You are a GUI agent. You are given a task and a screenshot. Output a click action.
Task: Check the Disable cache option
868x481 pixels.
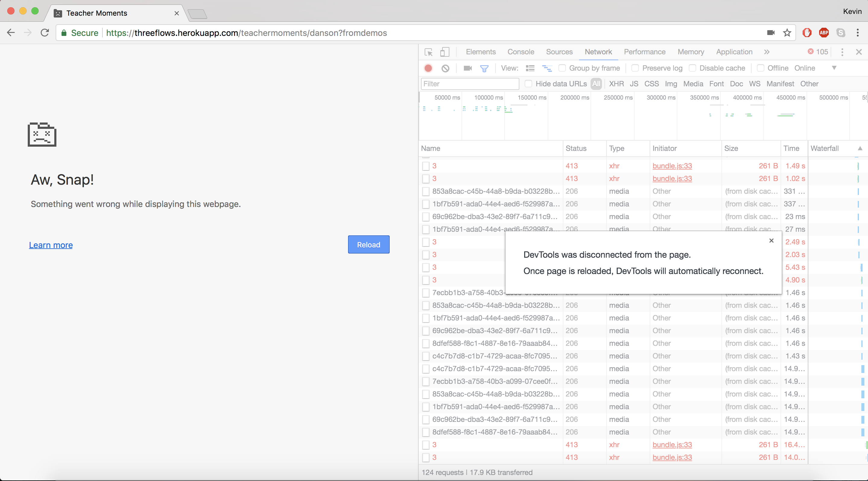click(692, 68)
